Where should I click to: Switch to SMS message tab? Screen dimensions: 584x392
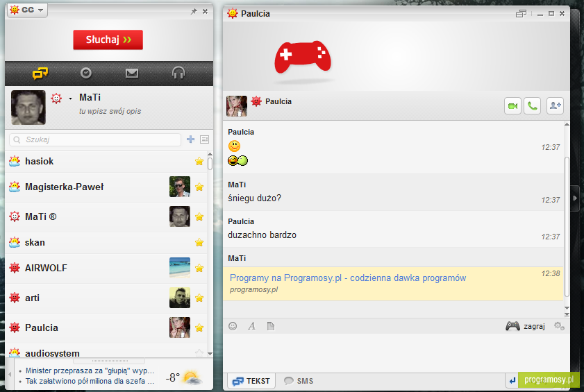[299, 381]
